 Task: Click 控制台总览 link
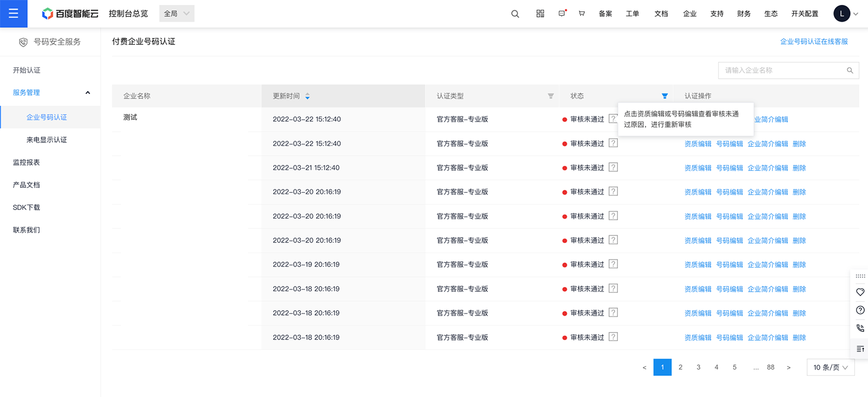pyautogui.click(x=129, y=14)
